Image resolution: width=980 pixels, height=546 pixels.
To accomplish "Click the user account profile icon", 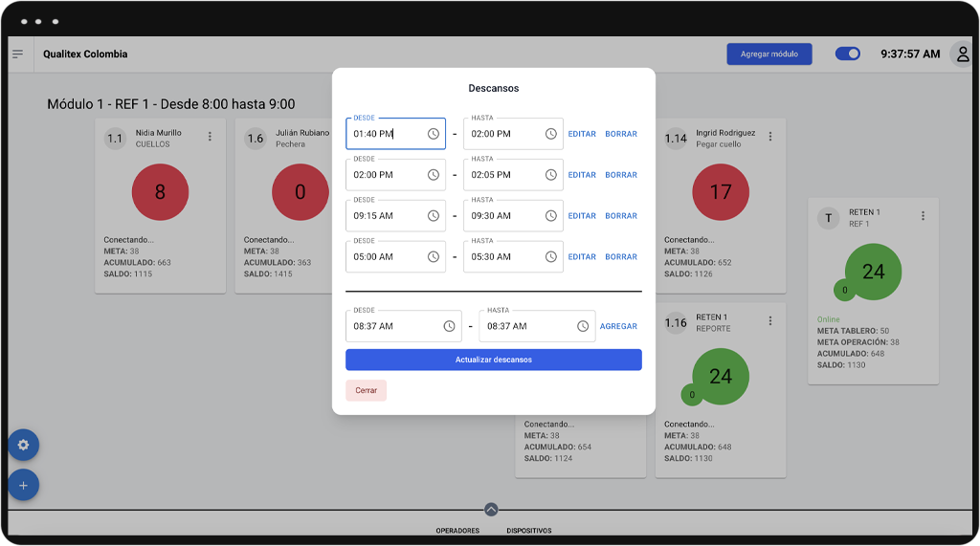I will 962,55.
